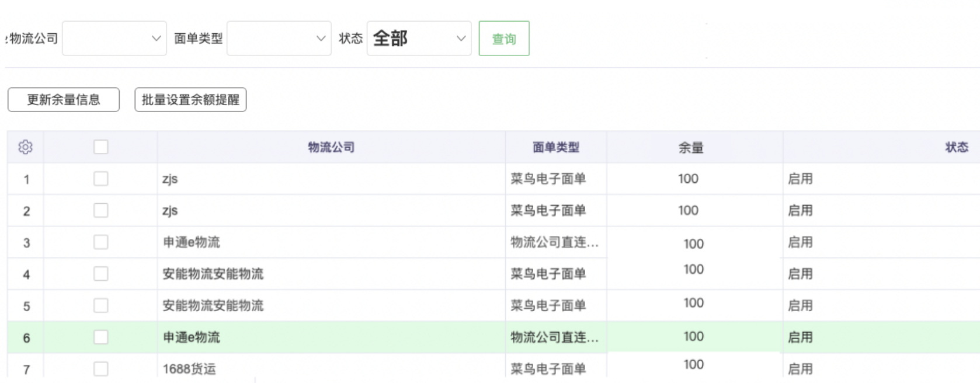The height and width of the screenshot is (383, 980).
Task: Click the 100 balance in row 1
Action: [x=688, y=179]
